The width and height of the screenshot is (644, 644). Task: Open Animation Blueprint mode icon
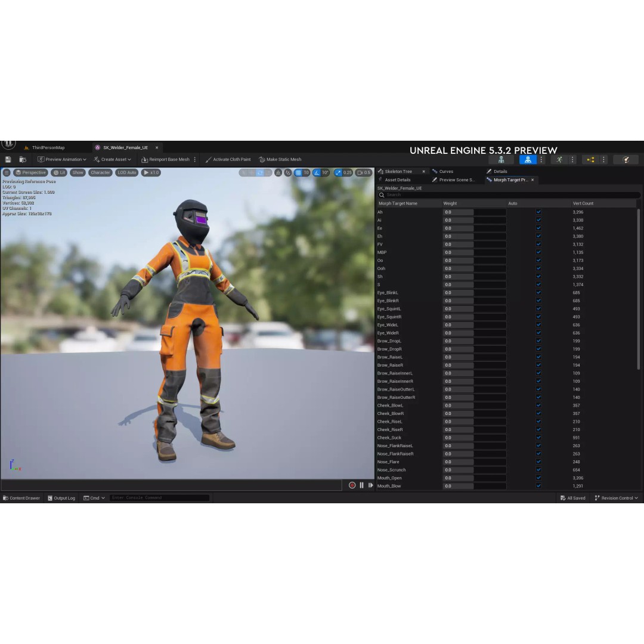coord(590,160)
